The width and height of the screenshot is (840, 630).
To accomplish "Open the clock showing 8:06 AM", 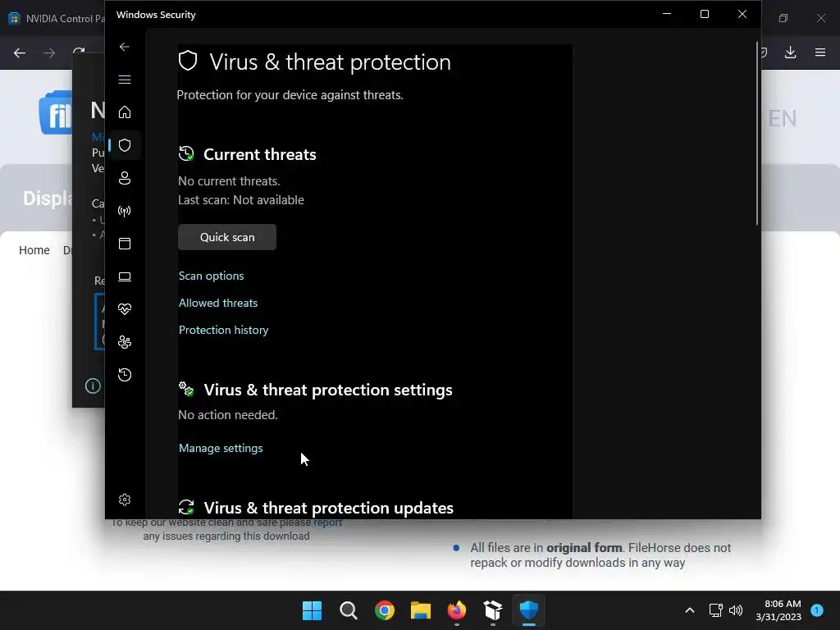I will click(778, 610).
